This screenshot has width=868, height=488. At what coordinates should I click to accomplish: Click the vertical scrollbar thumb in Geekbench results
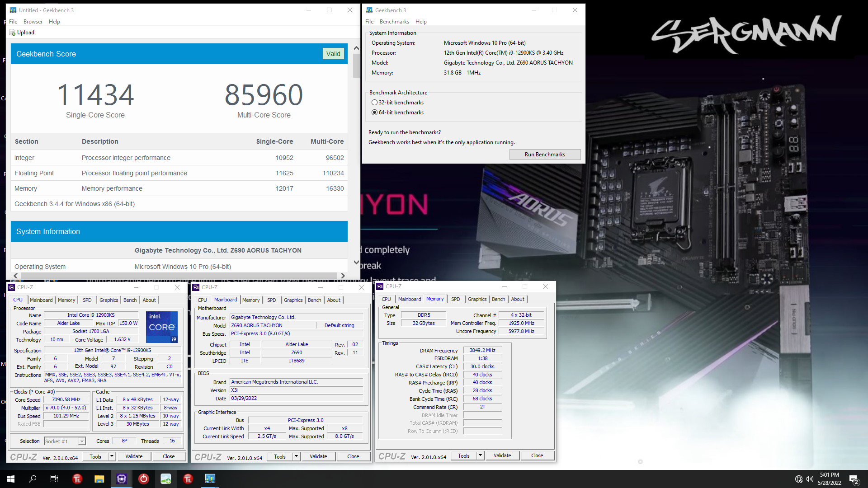tap(356, 66)
